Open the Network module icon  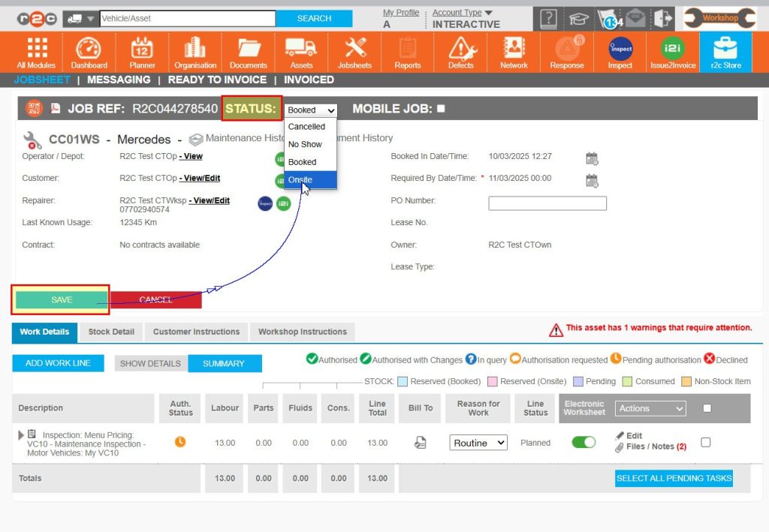pos(514,51)
